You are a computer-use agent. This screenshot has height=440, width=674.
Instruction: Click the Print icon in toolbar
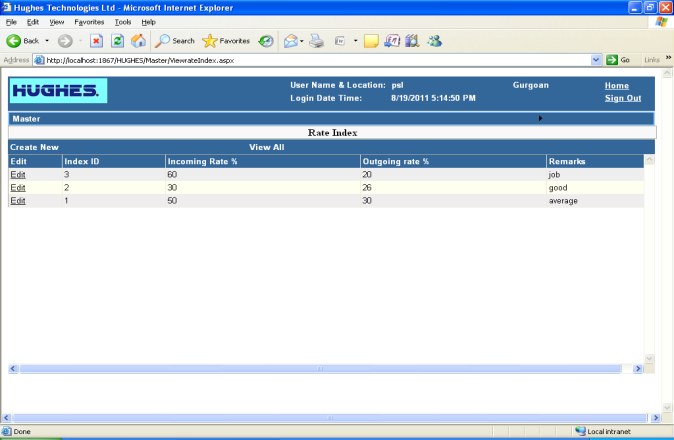(316, 41)
